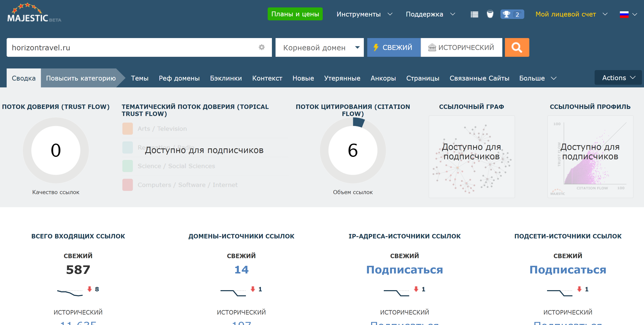Viewport: 644px width, 325px height.
Task: Expand the Поддержка menu
Action: tap(430, 14)
